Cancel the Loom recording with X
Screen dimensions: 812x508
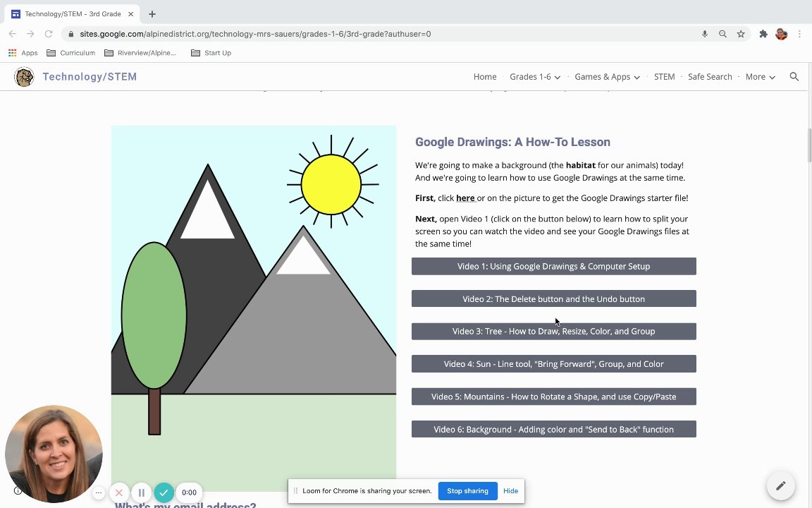point(118,492)
